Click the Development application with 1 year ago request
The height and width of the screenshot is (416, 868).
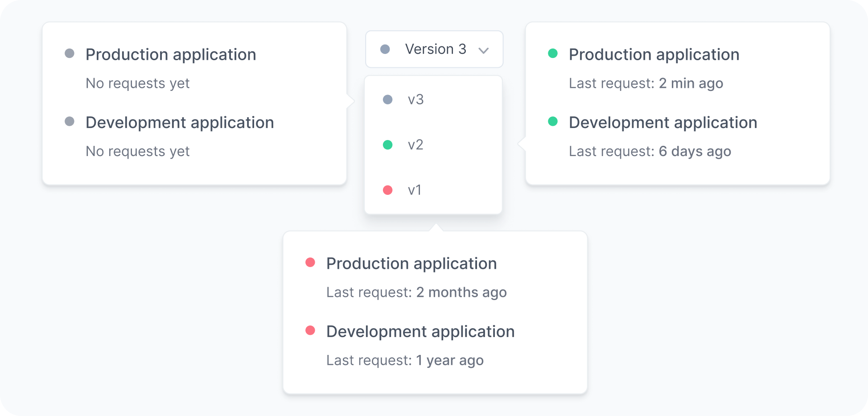click(420, 331)
